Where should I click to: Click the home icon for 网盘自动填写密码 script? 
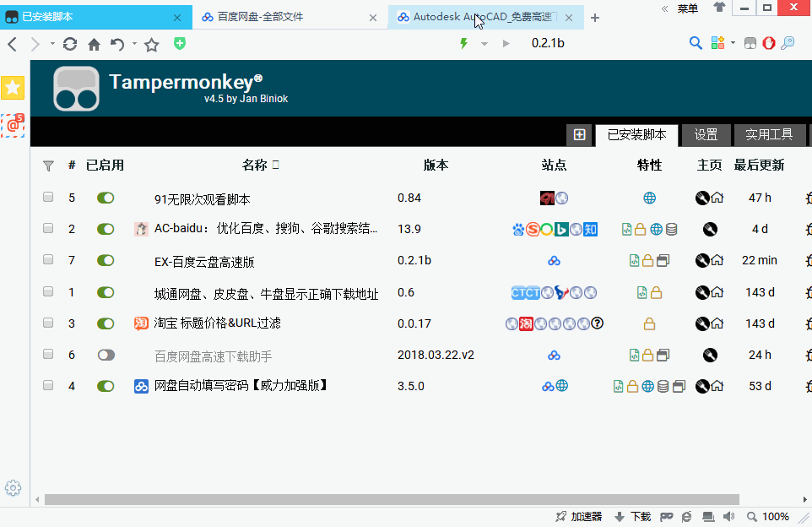718,386
